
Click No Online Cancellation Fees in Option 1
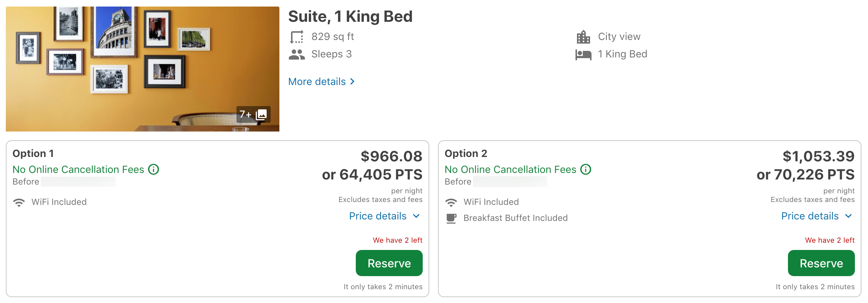click(78, 169)
